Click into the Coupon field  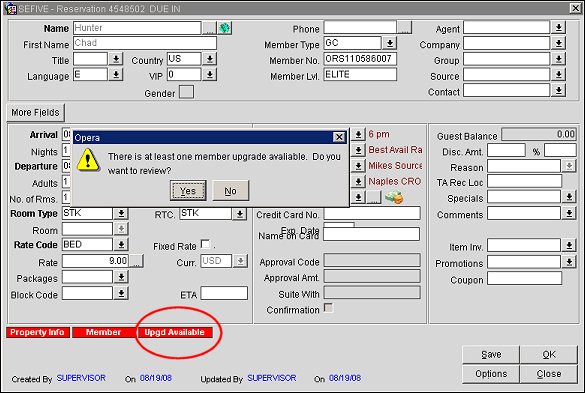(x=524, y=278)
